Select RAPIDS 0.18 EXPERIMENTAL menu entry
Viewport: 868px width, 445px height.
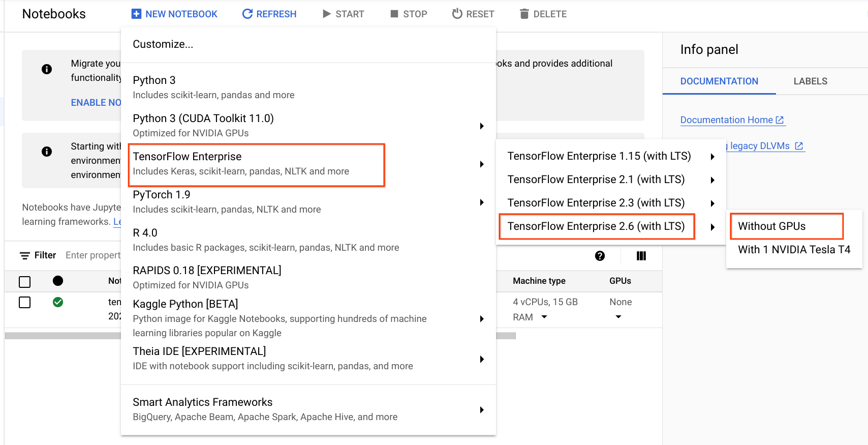308,278
